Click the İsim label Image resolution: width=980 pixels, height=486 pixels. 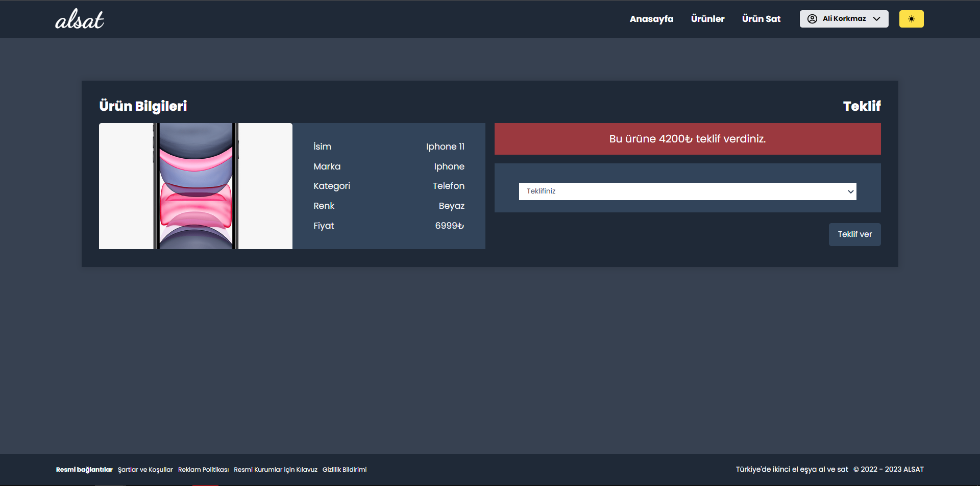tap(322, 147)
